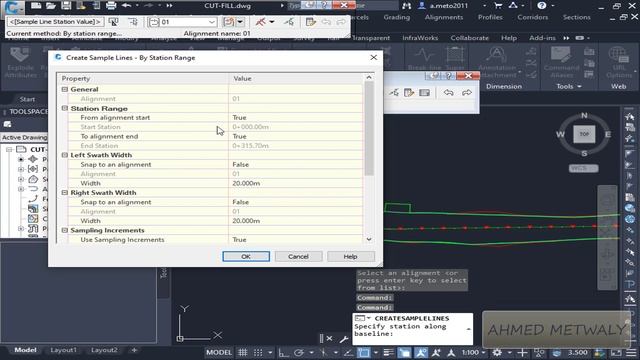Open the alignment 01 dropdown in toolbar
Image resolution: width=640 pixels, height=360 pixels.
[211, 22]
